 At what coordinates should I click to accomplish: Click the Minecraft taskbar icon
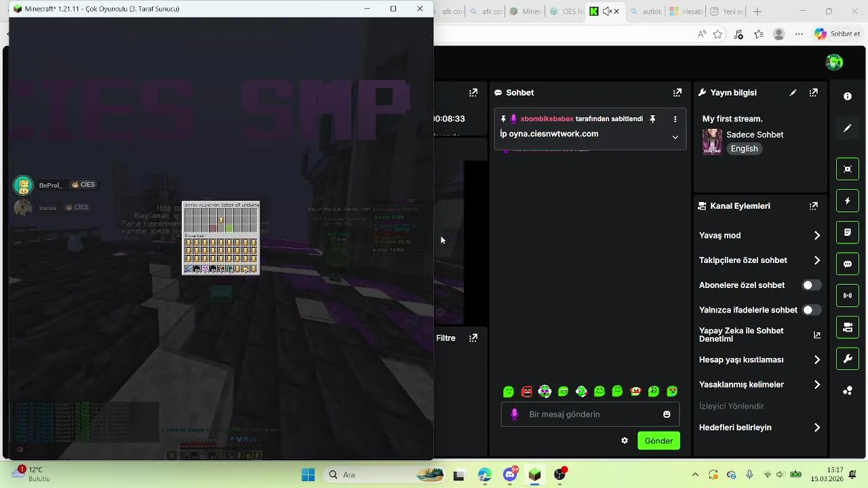point(535,474)
